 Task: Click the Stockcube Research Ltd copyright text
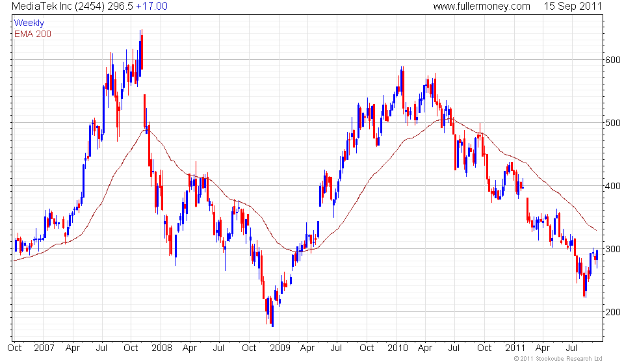(x=558, y=359)
